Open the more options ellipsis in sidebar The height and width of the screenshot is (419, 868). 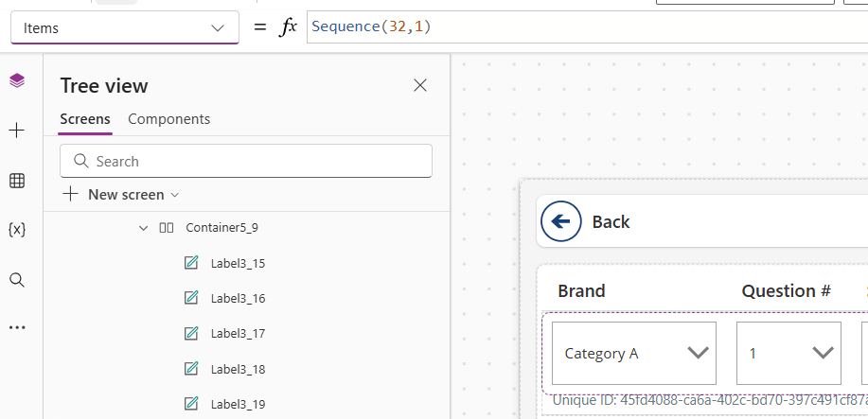[x=16, y=327]
